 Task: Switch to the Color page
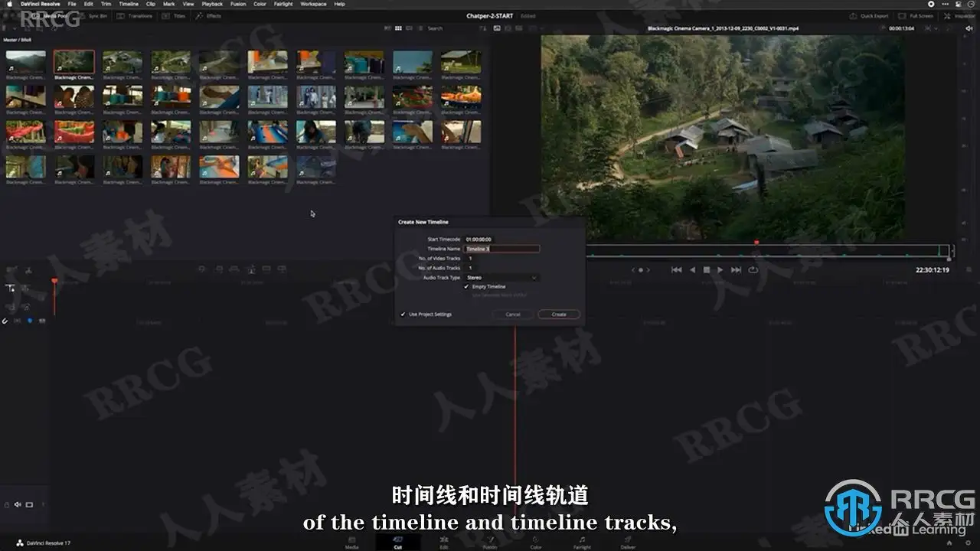pyautogui.click(x=536, y=543)
